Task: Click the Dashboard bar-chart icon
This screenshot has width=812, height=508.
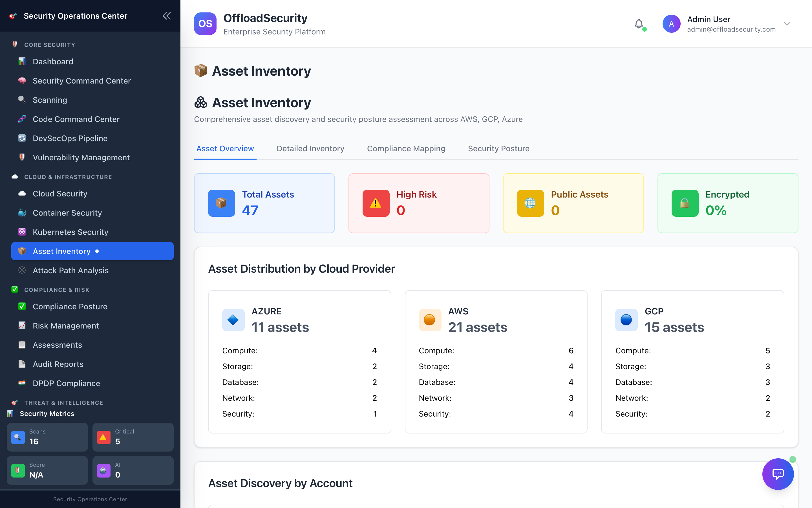Action: coord(22,62)
